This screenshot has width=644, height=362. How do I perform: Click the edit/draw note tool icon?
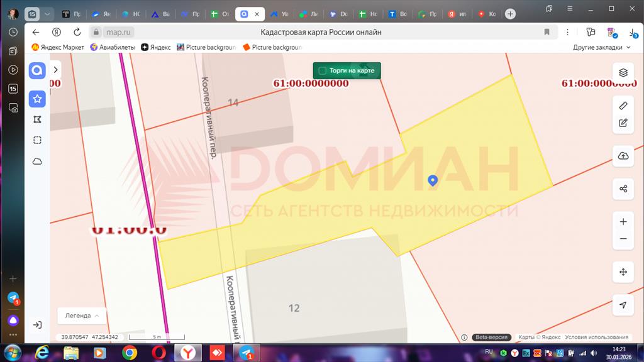click(623, 123)
